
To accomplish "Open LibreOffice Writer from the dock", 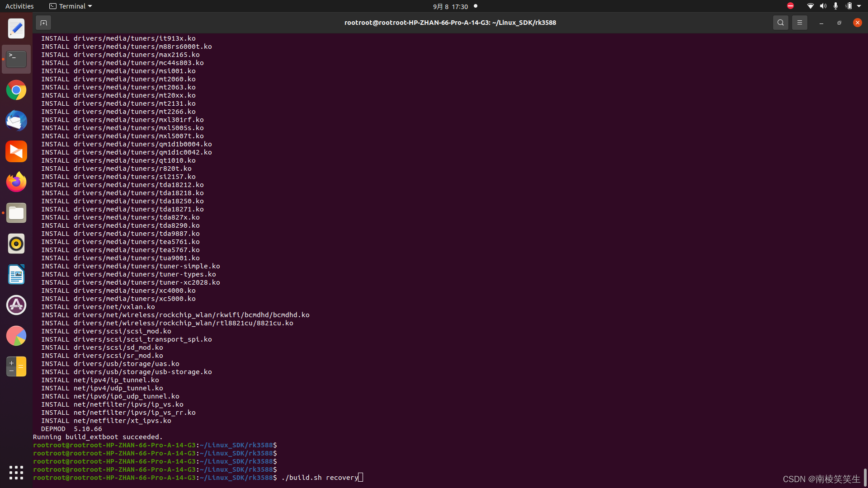I will coord(16,274).
